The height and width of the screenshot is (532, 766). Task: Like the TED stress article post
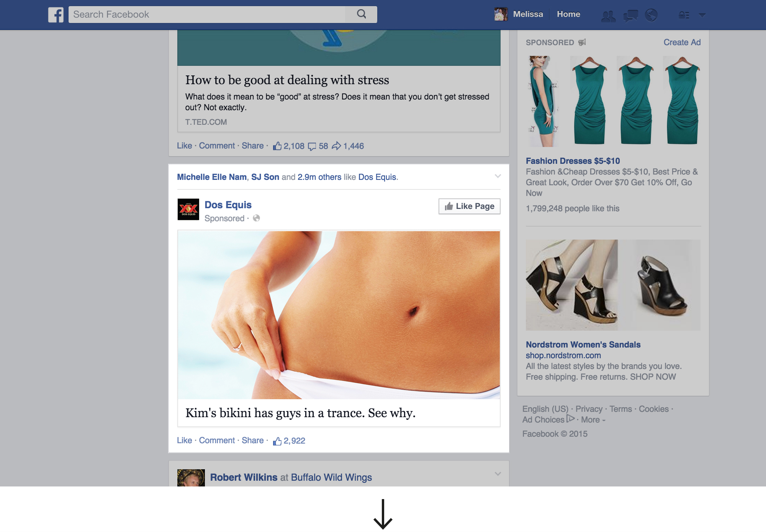point(184,146)
